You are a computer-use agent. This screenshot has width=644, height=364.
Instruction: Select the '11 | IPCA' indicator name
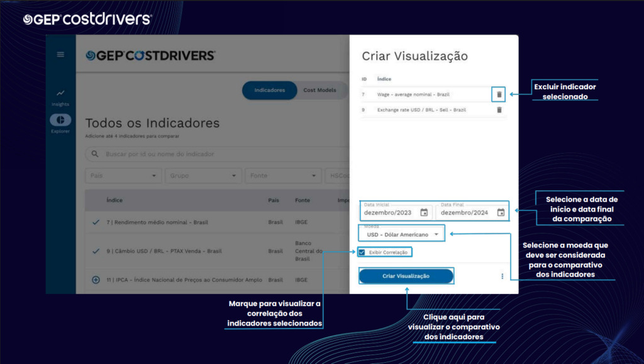[x=184, y=280]
